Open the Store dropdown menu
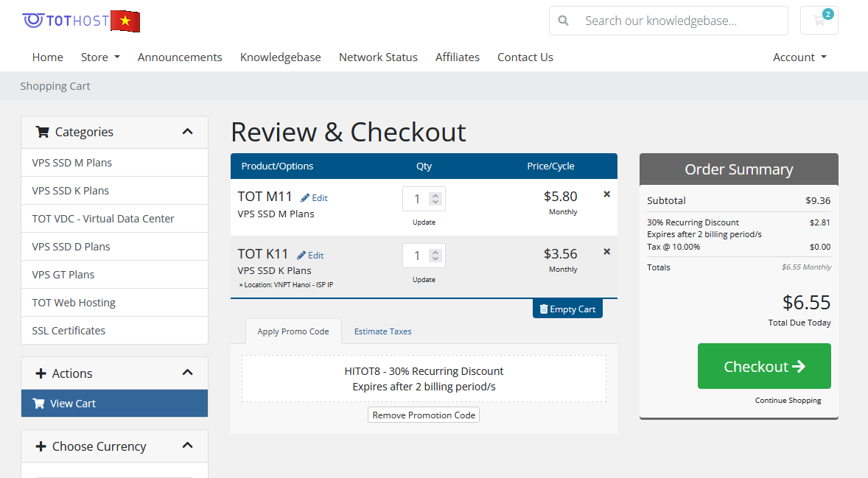The image size is (868, 478). (x=100, y=57)
